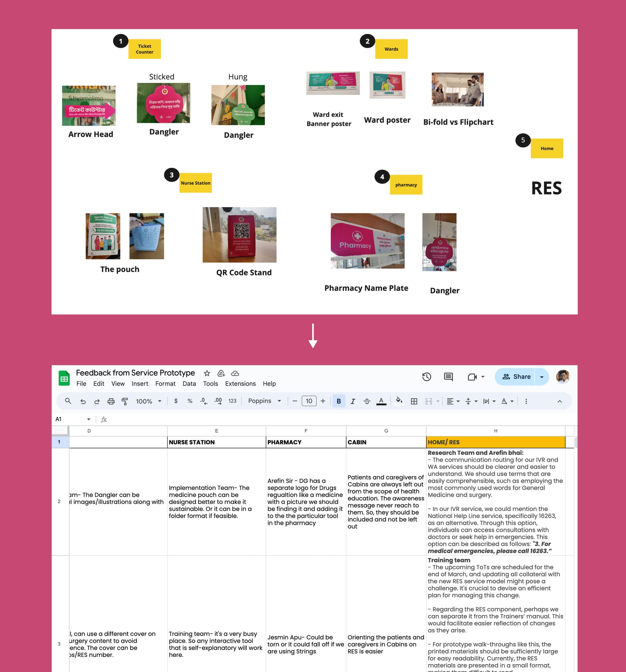Click the cell A1 input field
Viewport: 626px width, 672px height.
(71, 418)
